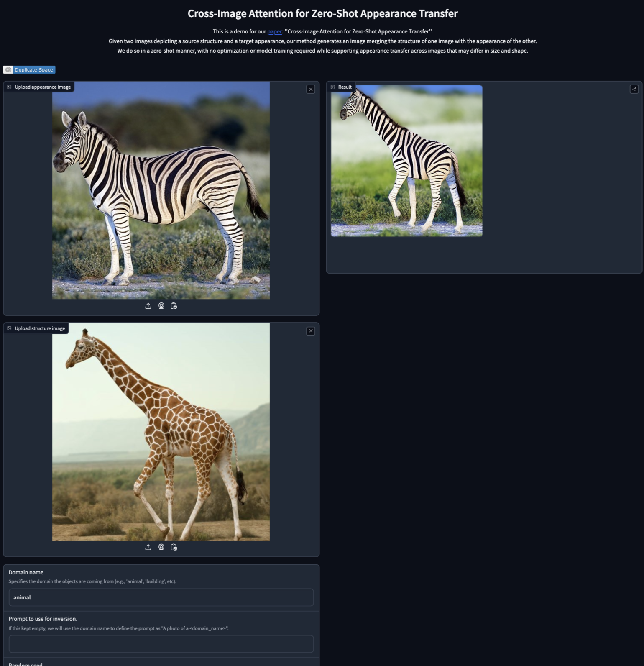
Task: Click the empty inversion prompt text box
Action: pyautogui.click(x=161, y=644)
